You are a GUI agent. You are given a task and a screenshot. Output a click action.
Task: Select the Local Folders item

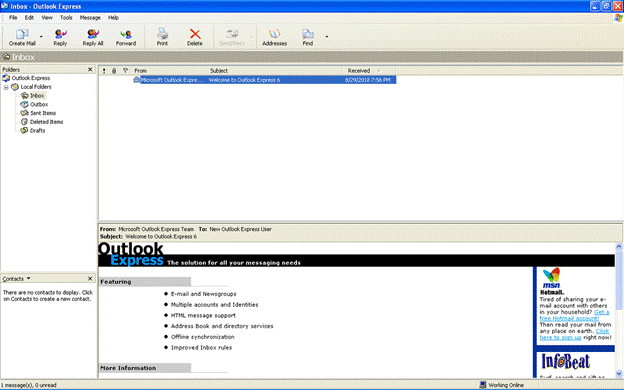[x=36, y=87]
